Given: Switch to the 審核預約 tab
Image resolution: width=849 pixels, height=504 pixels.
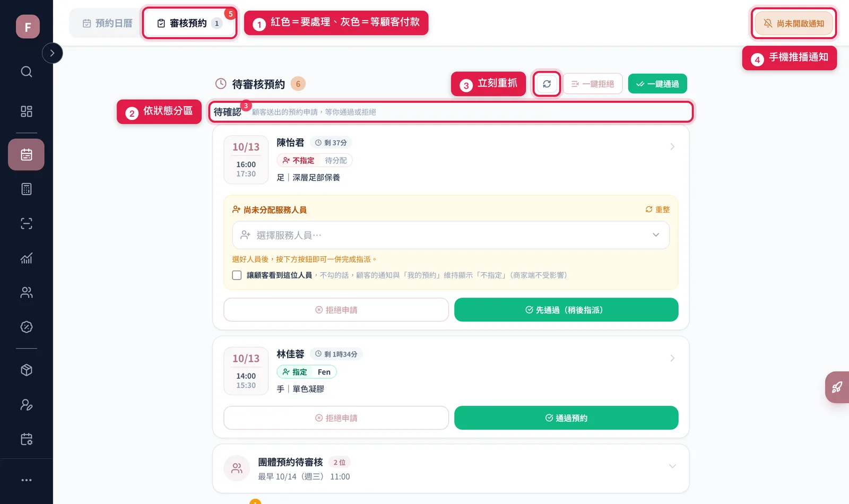Looking at the screenshot, I should pos(189,23).
